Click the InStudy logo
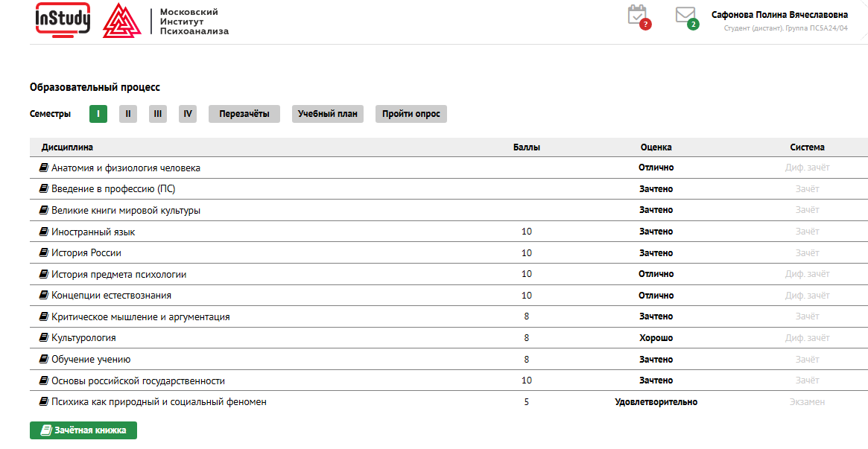868x449 pixels. pos(63,20)
